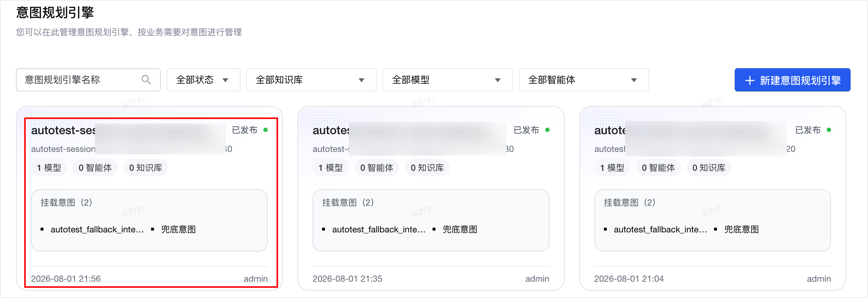Click 已发布 label on the 21:04 card
Screen dimensions: 868x298
[x=808, y=130]
